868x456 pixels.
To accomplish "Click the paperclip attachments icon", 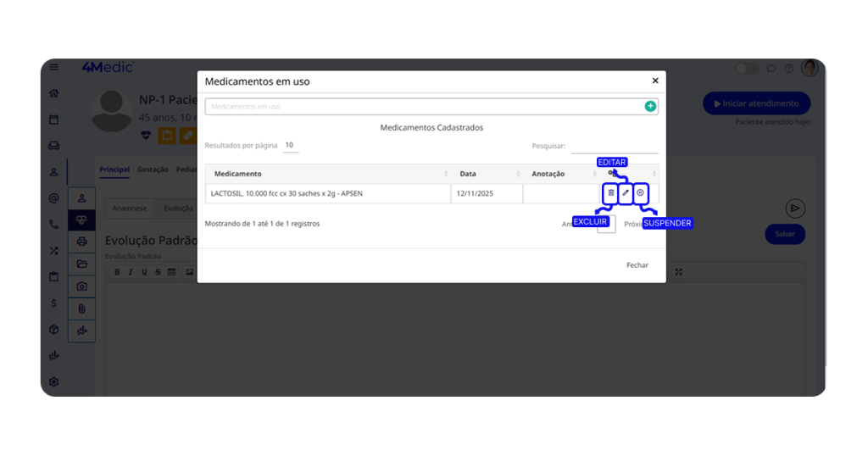I will 82,309.
